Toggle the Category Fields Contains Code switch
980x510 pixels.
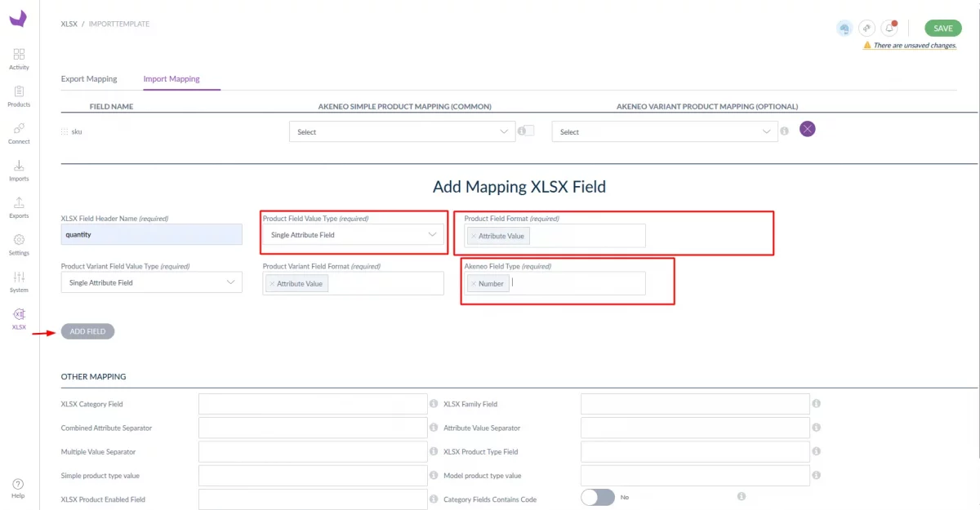point(597,497)
